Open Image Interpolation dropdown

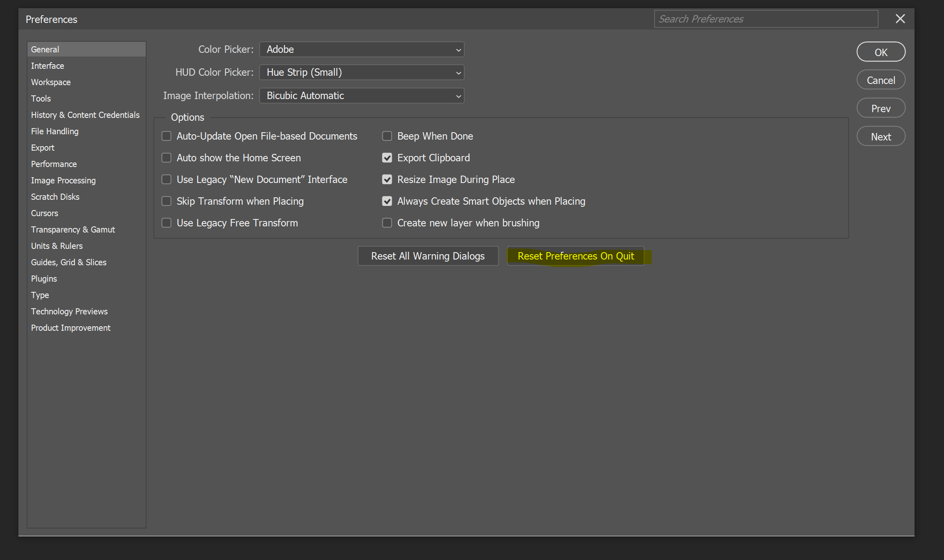click(x=361, y=96)
